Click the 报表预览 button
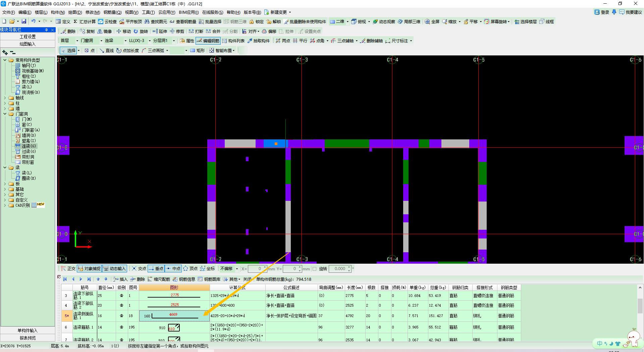644x352 pixels. [28, 338]
